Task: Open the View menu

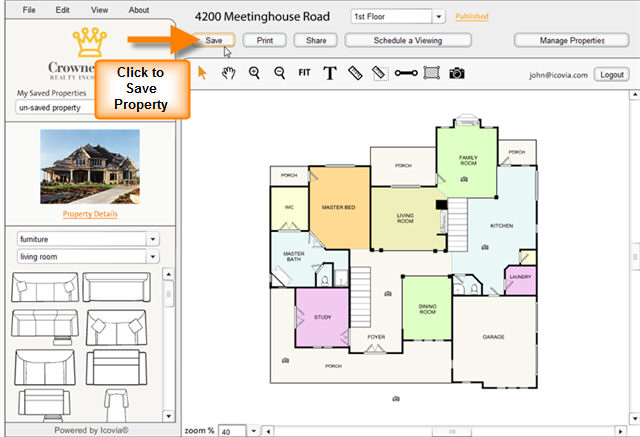Action: (x=99, y=9)
